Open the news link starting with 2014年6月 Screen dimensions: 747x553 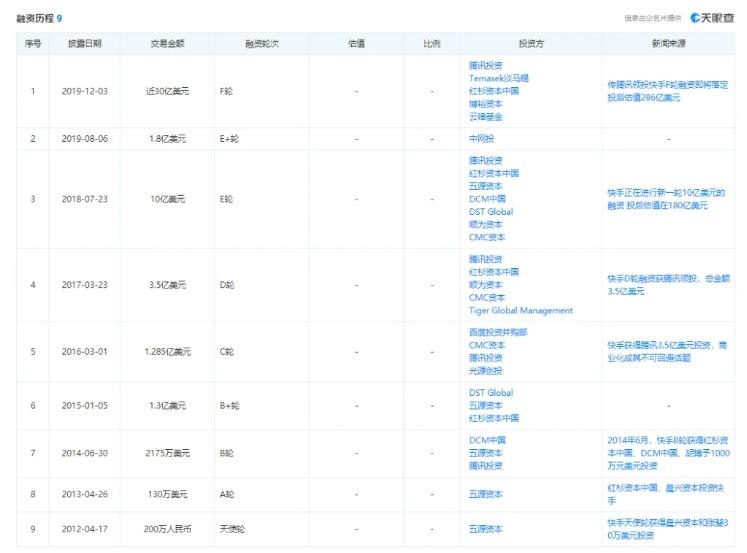coord(668,453)
